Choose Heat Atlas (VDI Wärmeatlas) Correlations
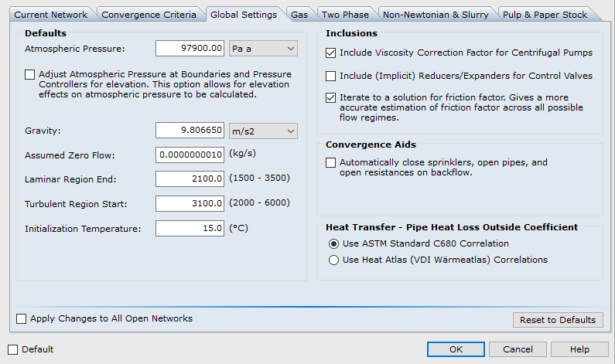615x364 pixels. (x=334, y=260)
